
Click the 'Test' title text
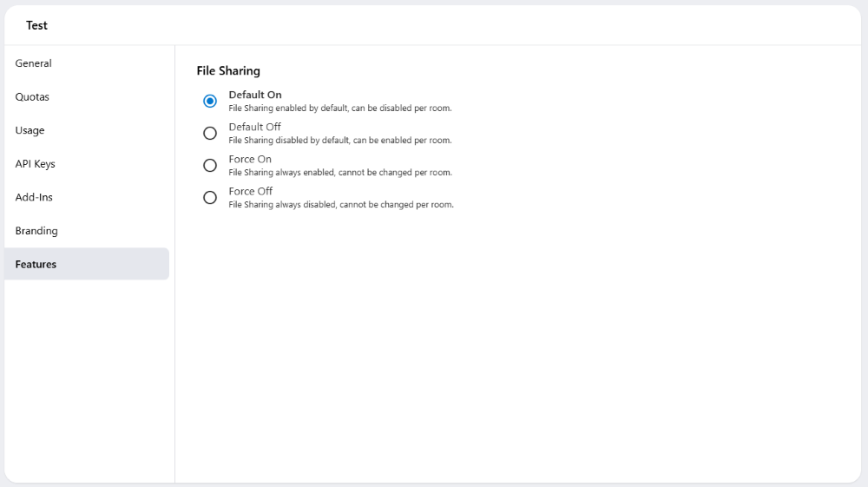(x=36, y=25)
